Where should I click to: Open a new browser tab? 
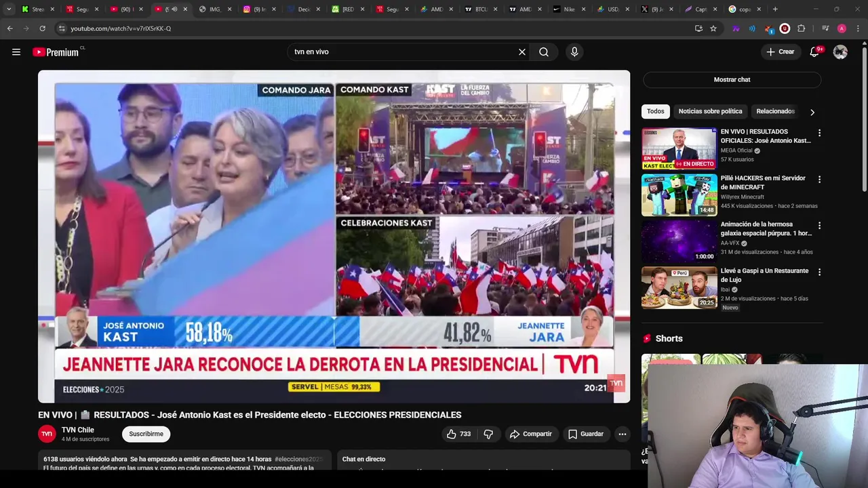click(x=775, y=9)
